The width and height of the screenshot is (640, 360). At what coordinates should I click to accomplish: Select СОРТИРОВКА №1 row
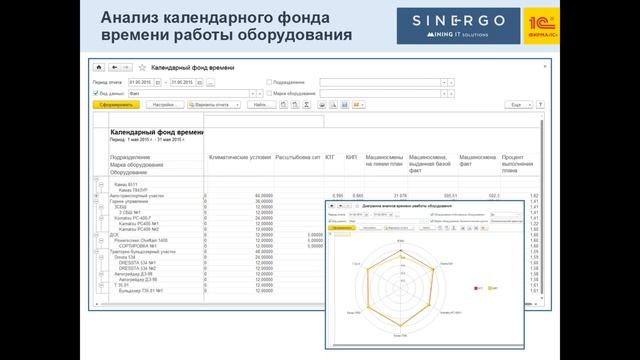[138, 246]
